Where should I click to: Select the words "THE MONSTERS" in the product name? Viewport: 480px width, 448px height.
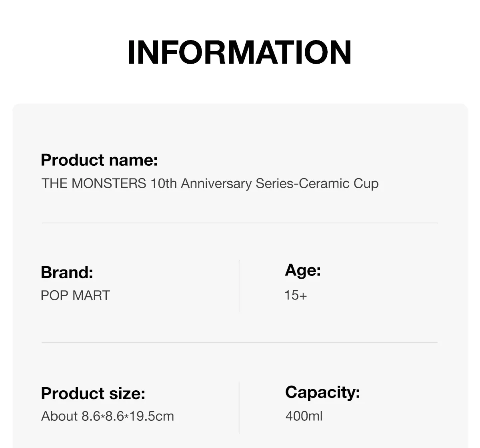[x=94, y=183]
